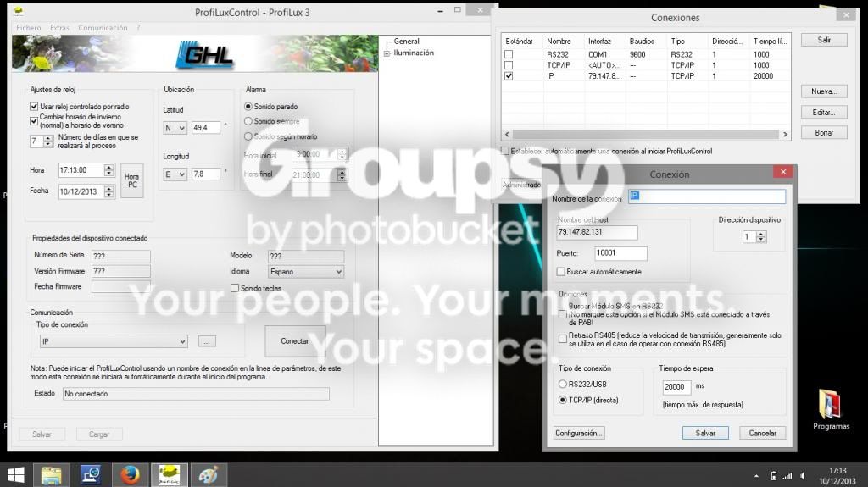Click Hora-PC button

point(131,180)
